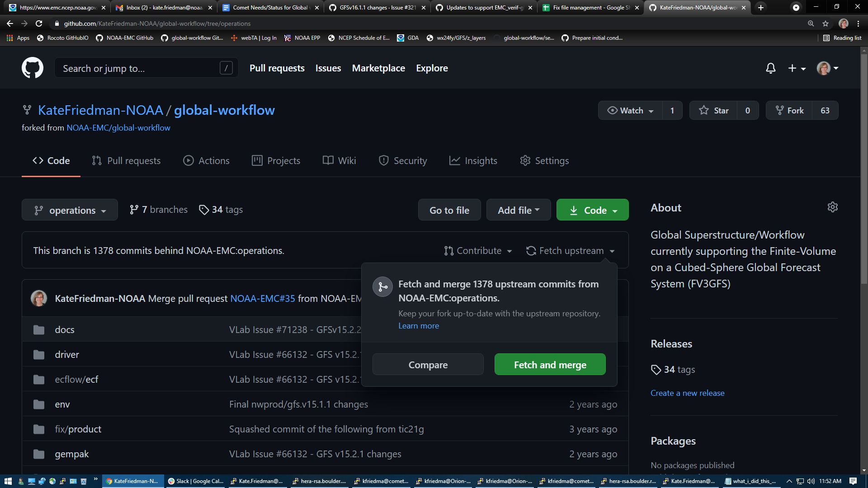Expand the Contribute dropdown
This screenshot has height=488, width=868.
pos(478,251)
